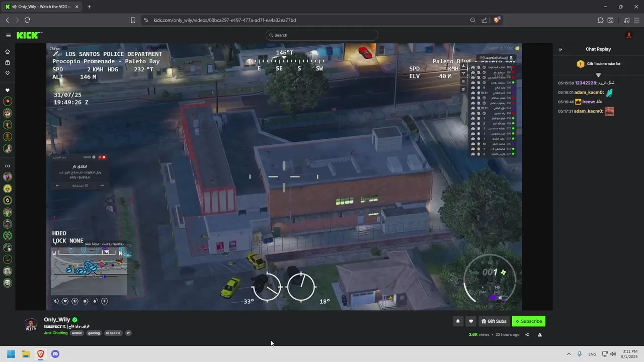This screenshot has height=362, width=644.
Task: Follow the channel with heart button
Action: pyautogui.click(x=471, y=321)
